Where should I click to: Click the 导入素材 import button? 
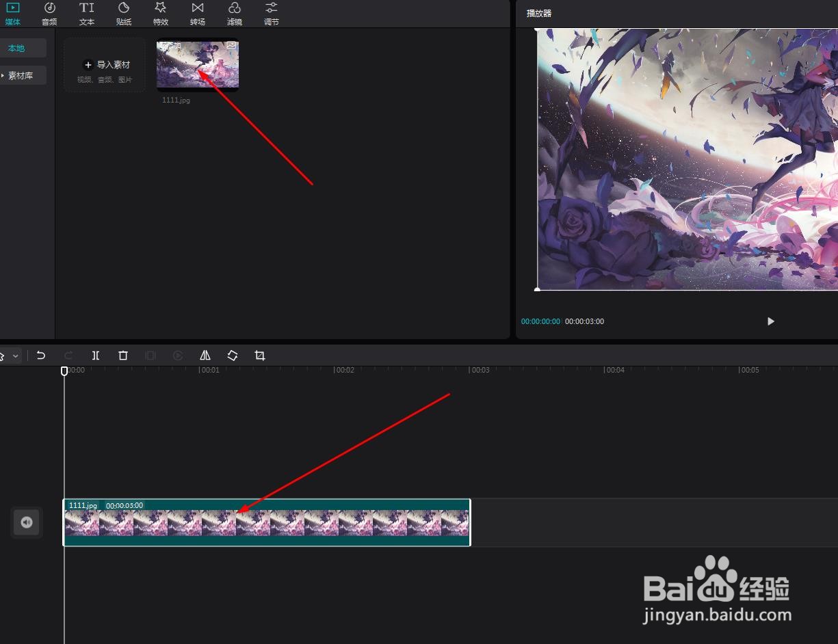(105, 65)
